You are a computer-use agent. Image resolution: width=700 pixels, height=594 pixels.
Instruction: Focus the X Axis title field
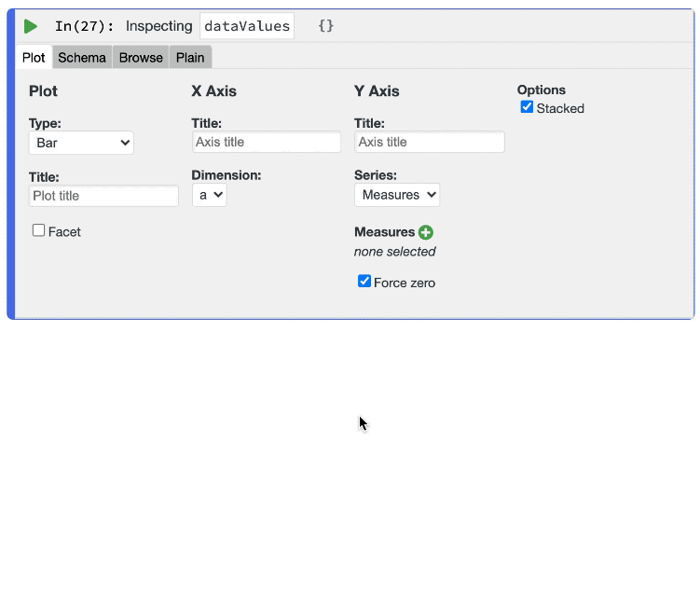click(266, 142)
